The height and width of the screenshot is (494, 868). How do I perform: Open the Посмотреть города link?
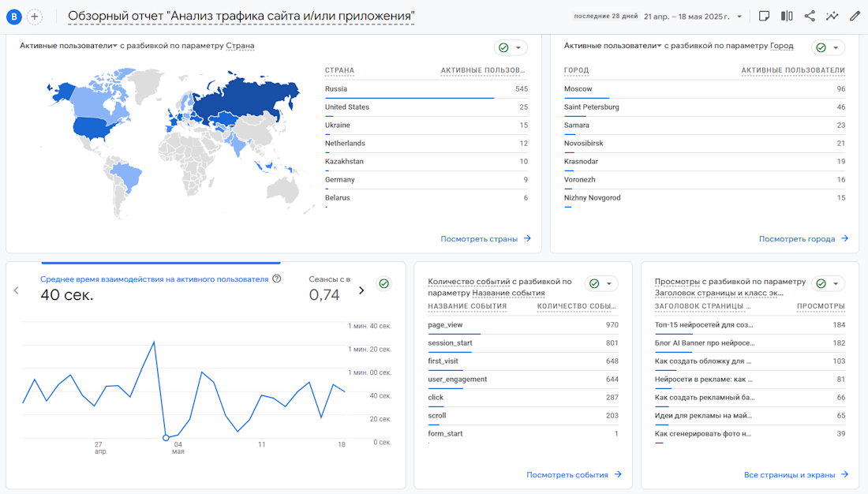click(x=795, y=237)
